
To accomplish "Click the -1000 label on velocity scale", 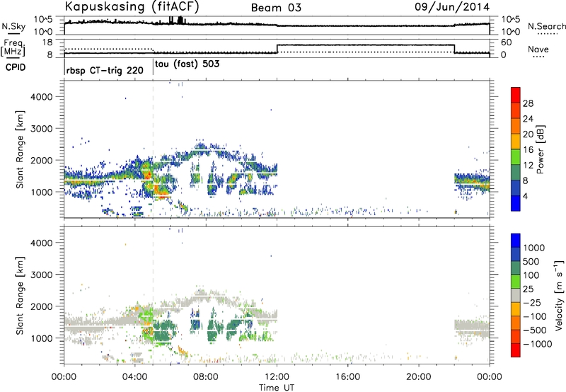I will click(537, 344).
